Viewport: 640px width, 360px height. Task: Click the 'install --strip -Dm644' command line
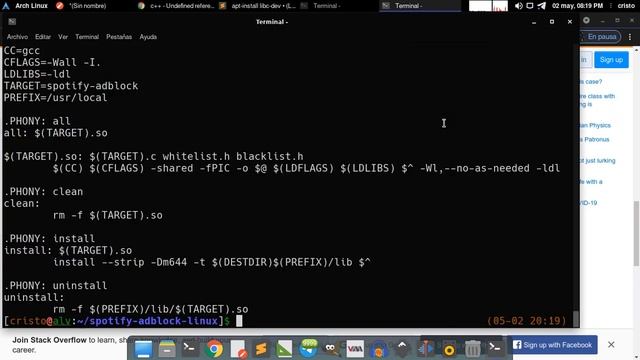tap(211, 262)
